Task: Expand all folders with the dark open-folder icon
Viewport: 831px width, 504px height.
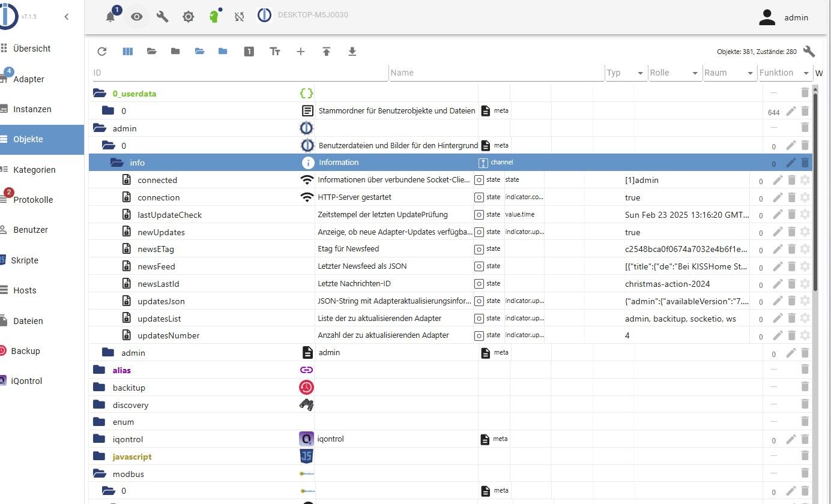Action: (x=152, y=52)
